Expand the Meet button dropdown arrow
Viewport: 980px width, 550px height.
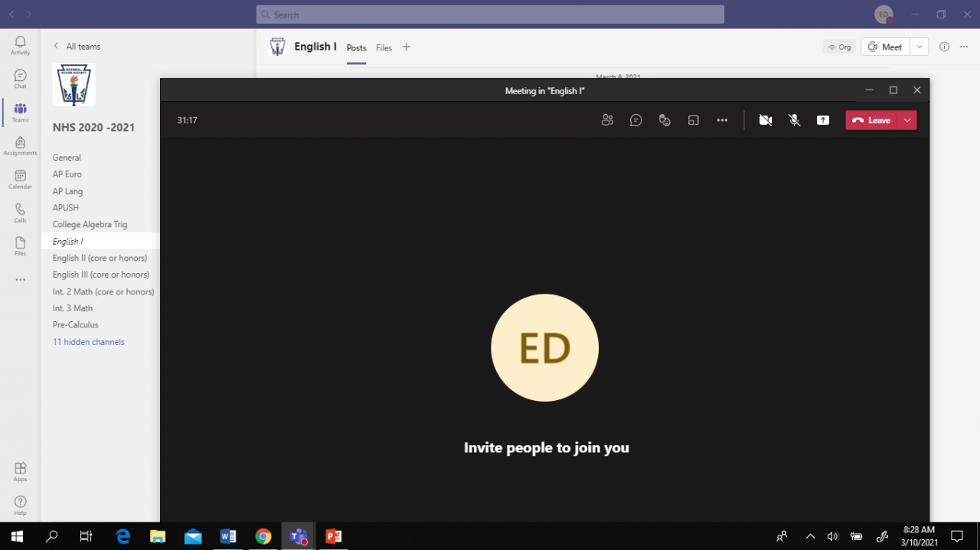click(x=920, y=47)
